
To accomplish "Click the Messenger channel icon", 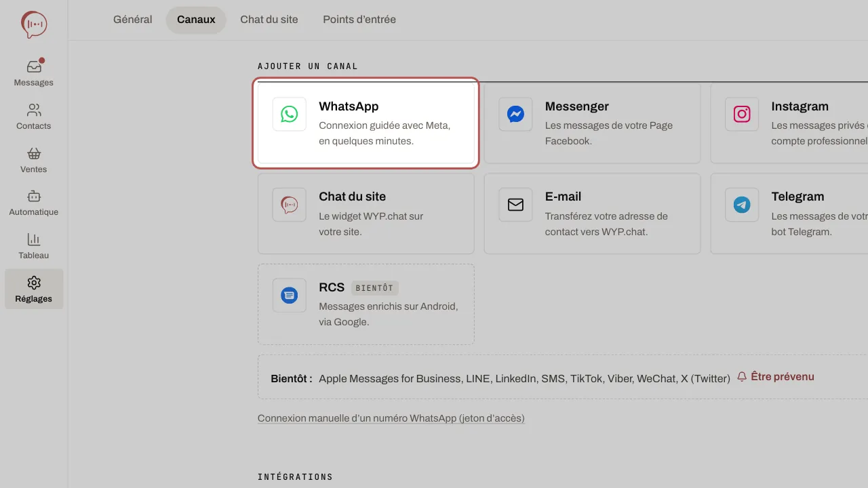I will (515, 114).
